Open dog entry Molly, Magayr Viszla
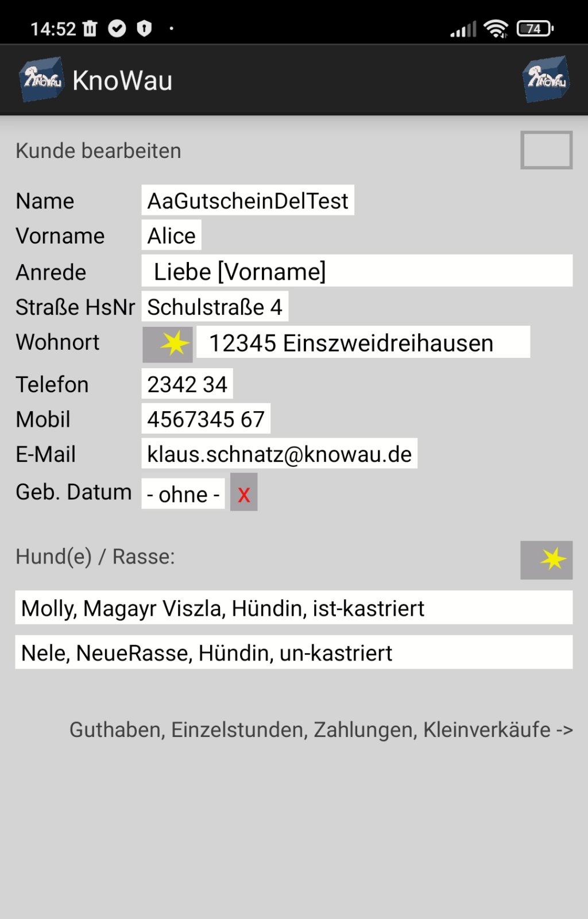The width and height of the screenshot is (588, 919). tap(293, 608)
